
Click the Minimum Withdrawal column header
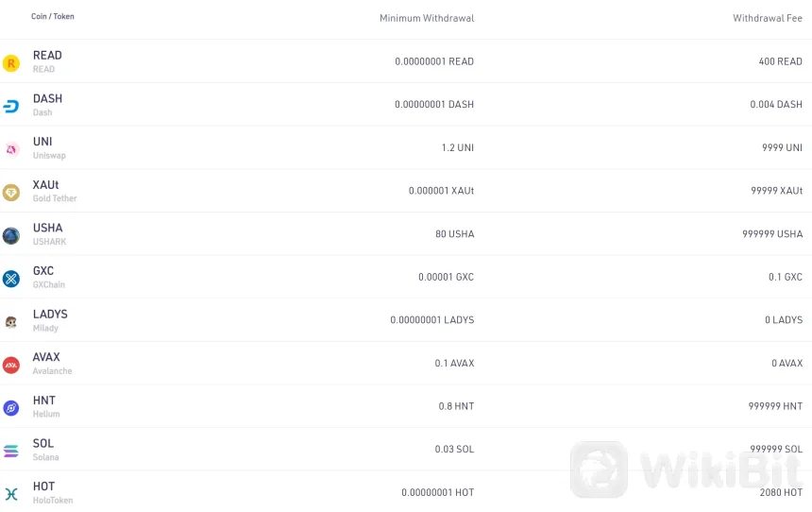tap(427, 18)
